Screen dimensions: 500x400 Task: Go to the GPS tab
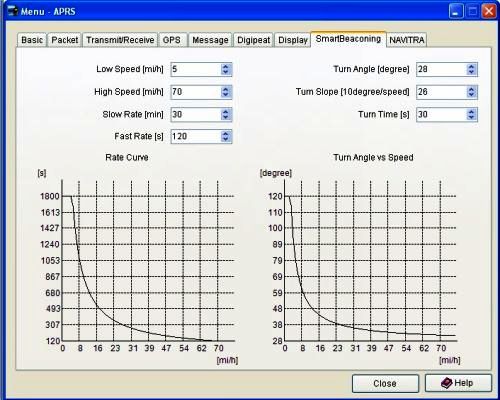(x=172, y=40)
